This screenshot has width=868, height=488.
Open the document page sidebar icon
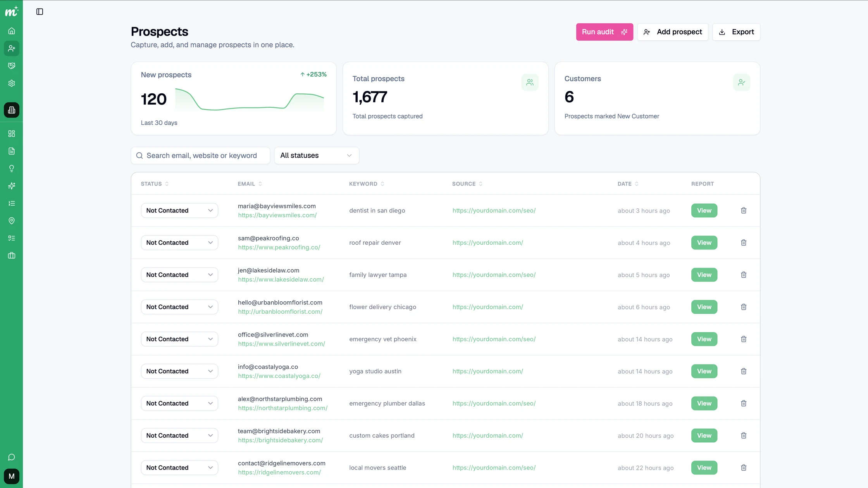(x=12, y=151)
